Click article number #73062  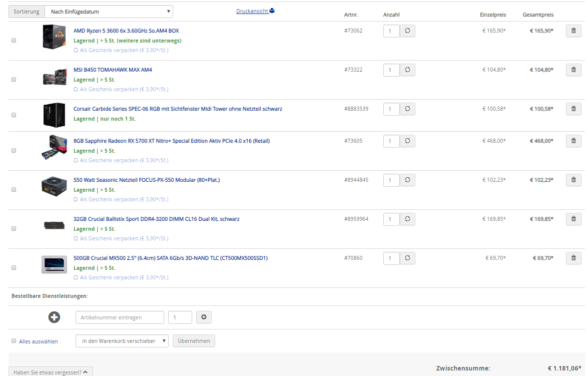(353, 31)
